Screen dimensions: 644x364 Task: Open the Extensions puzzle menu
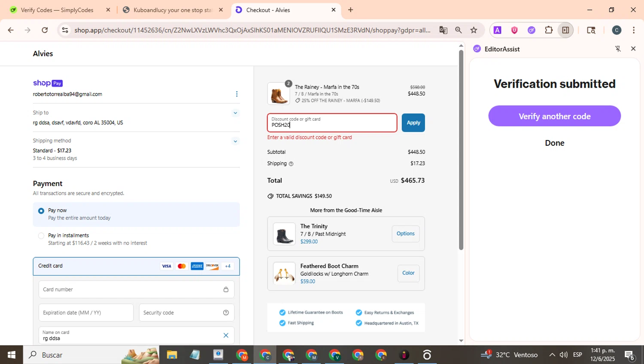point(549,30)
